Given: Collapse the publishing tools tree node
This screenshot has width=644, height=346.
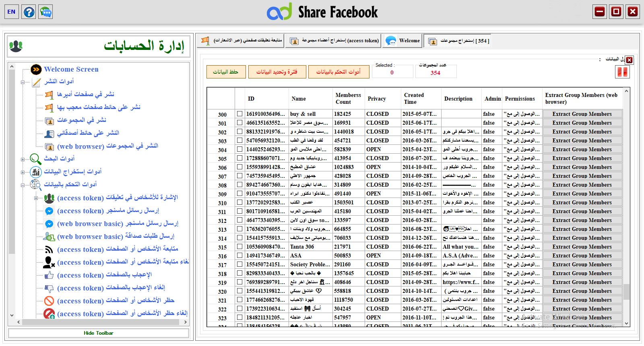Looking at the screenshot, I should click(23, 82).
